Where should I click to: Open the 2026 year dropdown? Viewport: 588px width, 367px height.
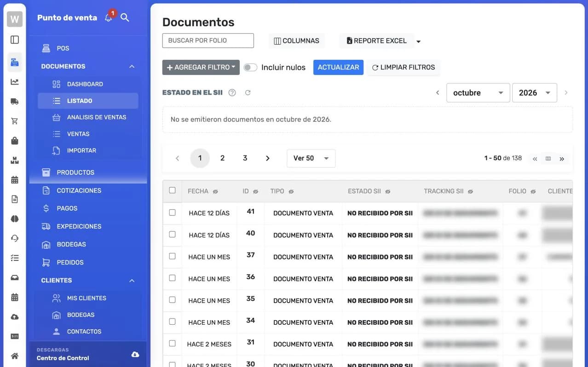click(535, 92)
